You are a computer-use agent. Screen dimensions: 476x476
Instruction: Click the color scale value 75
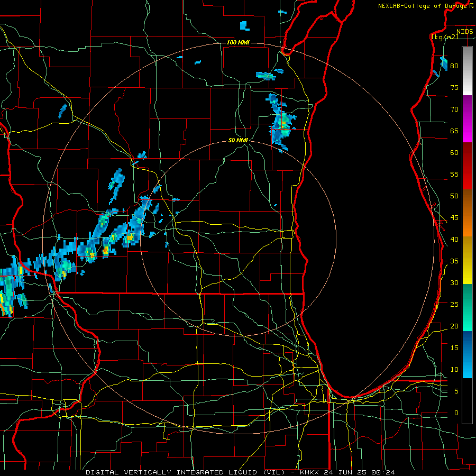coord(454,88)
